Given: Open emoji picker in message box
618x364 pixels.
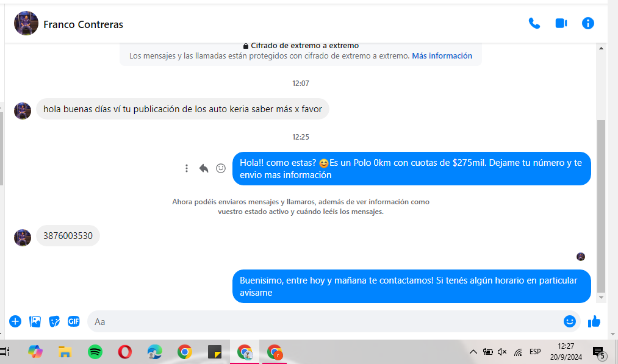Looking at the screenshot, I should coord(570,321).
